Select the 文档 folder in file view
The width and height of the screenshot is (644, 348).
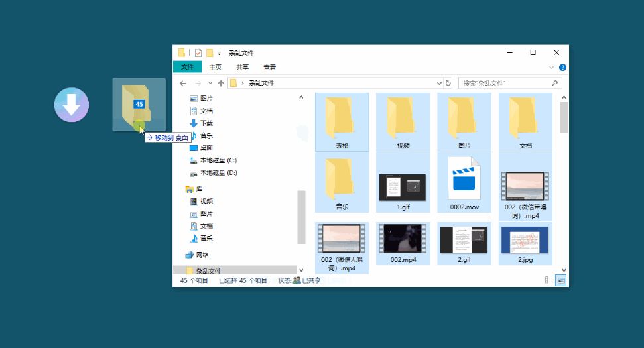(x=525, y=122)
